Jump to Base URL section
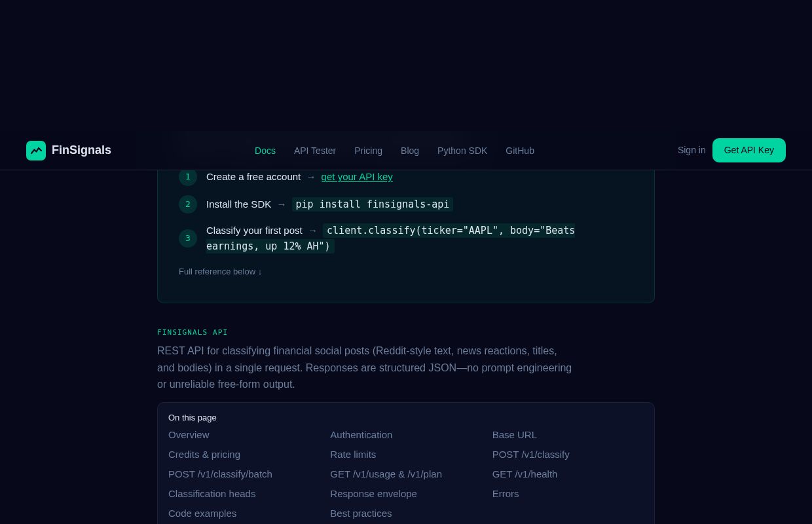Screen dimensions: 812x524 [x=515, y=435]
